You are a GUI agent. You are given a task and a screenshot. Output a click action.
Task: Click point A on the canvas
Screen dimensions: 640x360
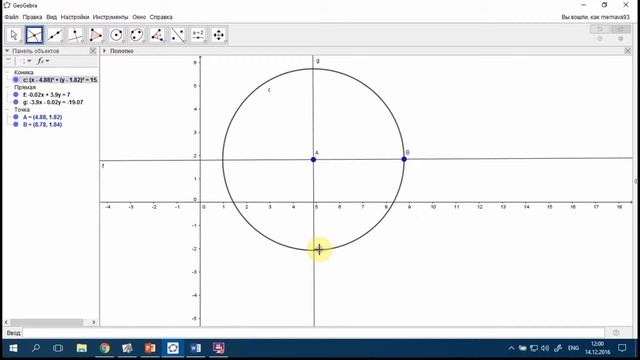coord(313,160)
